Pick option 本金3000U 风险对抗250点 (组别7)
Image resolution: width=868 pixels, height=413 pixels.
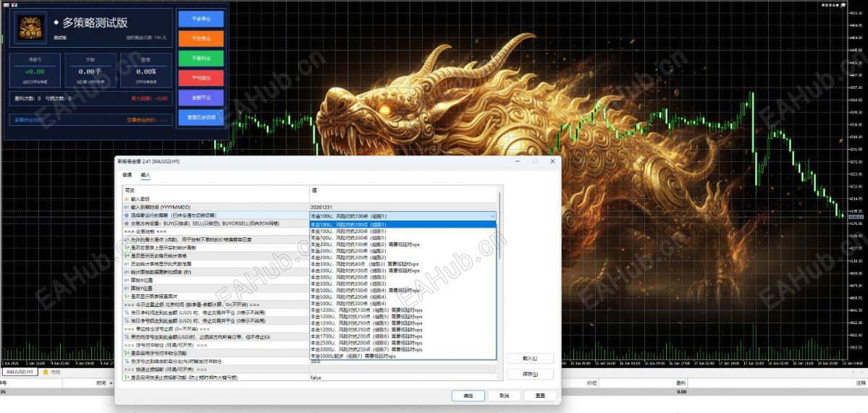click(x=403, y=350)
